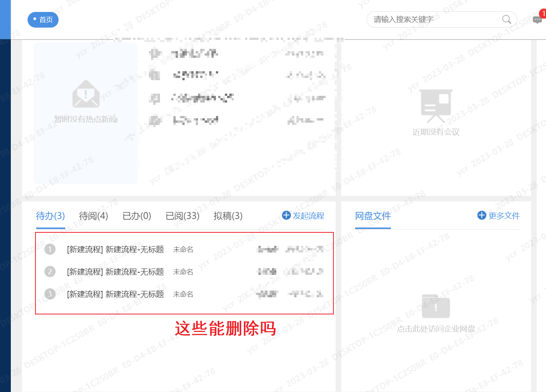Click the red badge showing 1 unread message

tap(542, 13)
